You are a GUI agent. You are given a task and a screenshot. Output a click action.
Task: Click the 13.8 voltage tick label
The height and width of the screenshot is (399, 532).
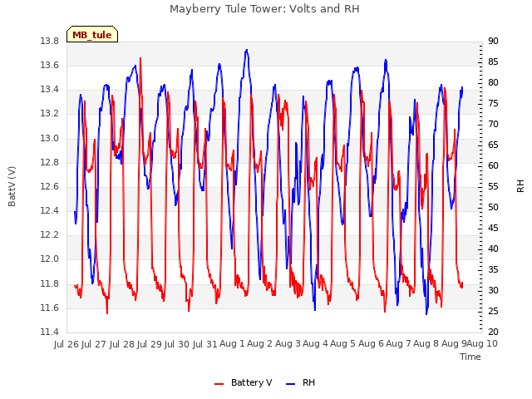click(50, 42)
